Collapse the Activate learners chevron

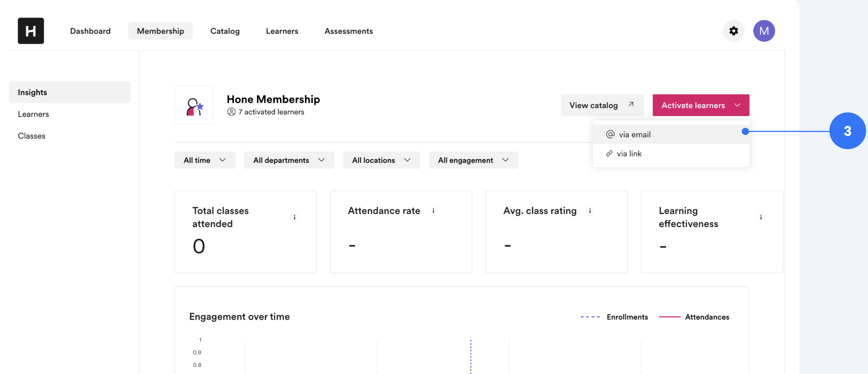click(737, 105)
